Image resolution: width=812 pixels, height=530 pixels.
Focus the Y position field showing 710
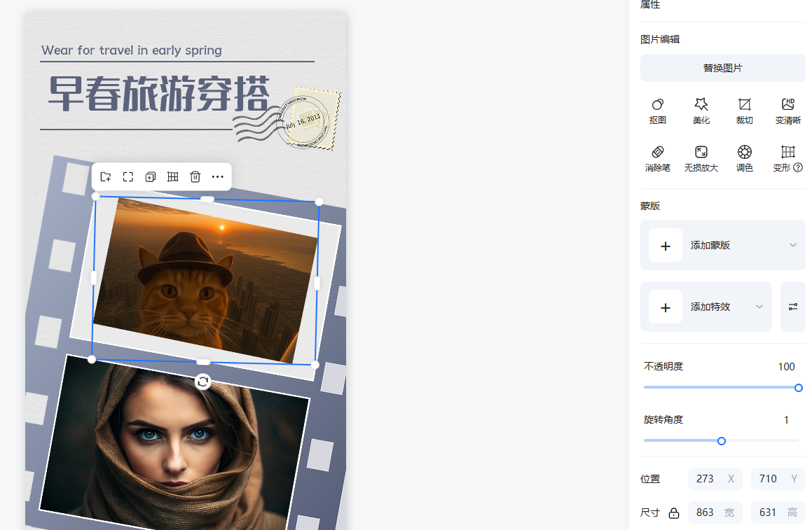coord(778,479)
